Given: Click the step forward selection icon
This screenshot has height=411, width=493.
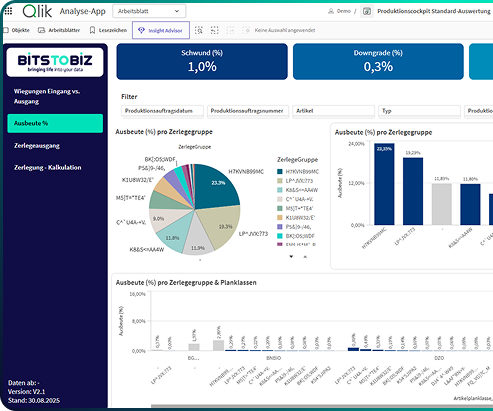Looking at the screenshot, I should tap(230, 30).
